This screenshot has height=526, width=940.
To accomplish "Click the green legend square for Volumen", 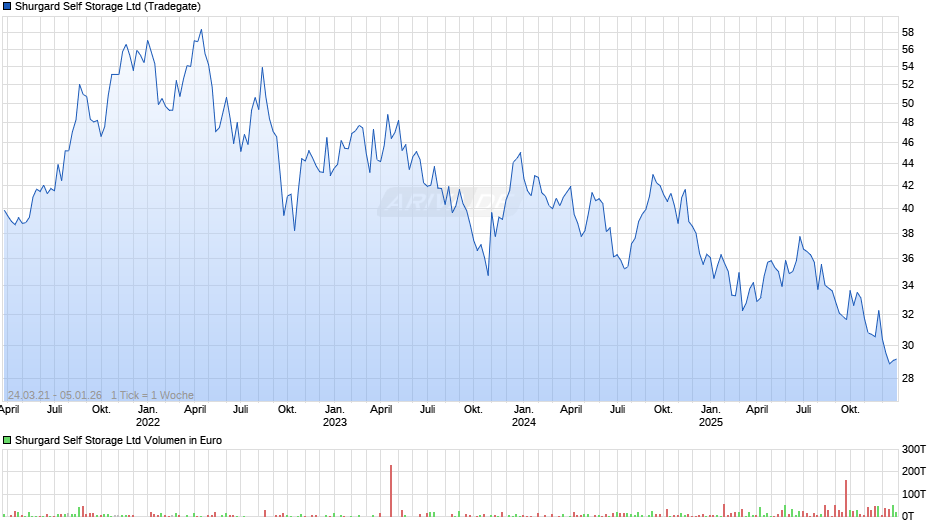I will pyautogui.click(x=7, y=440).
